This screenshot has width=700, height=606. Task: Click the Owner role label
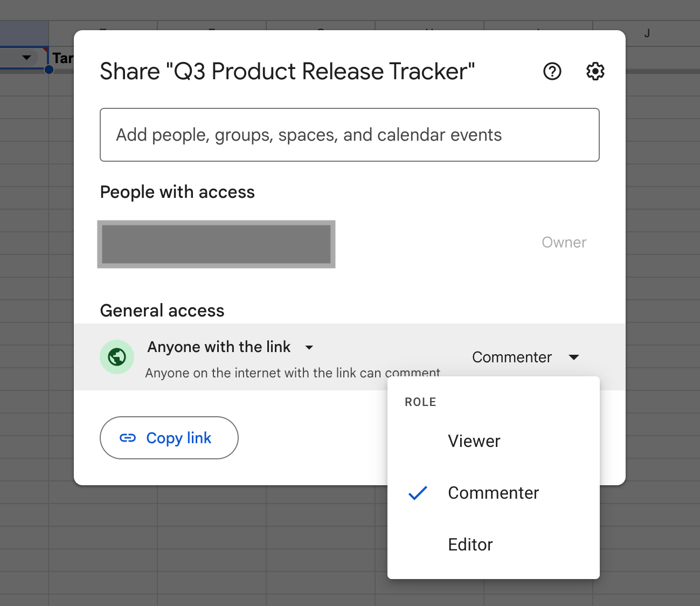tap(564, 243)
